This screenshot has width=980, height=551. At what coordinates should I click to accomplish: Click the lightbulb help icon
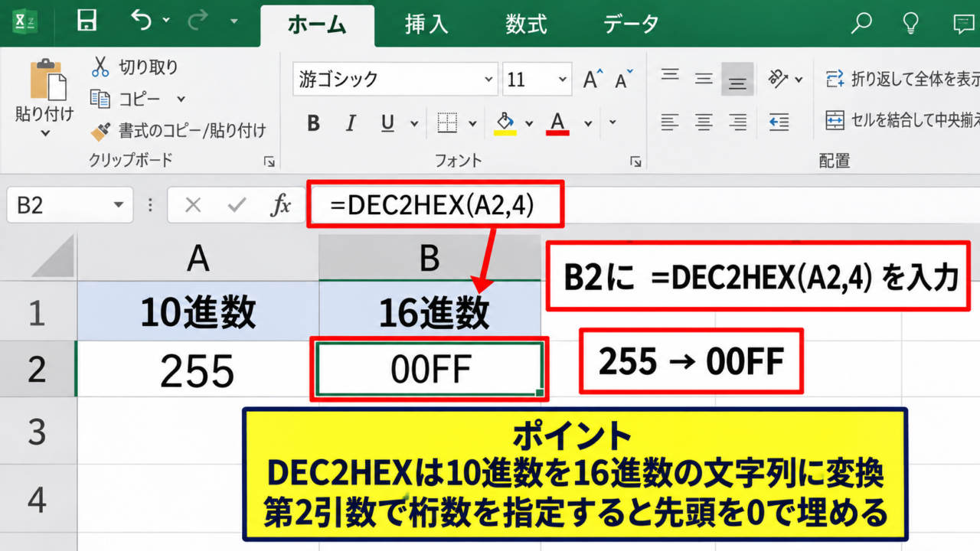(x=910, y=24)
